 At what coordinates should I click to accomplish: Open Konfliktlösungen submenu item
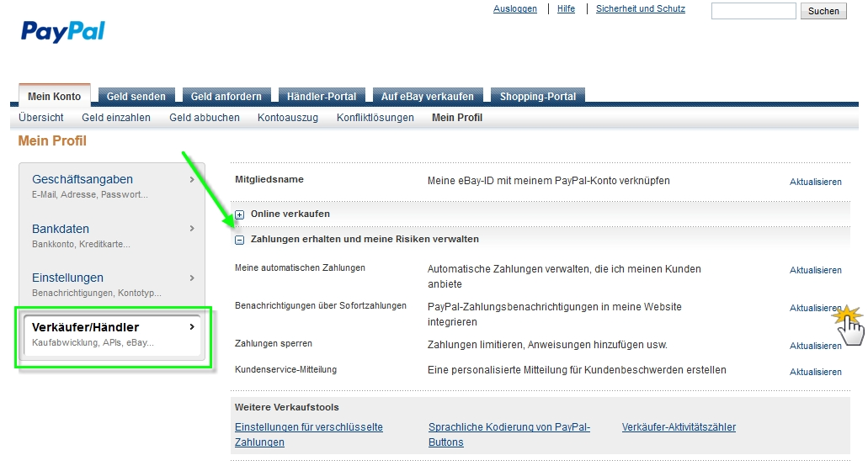[375, 118]
